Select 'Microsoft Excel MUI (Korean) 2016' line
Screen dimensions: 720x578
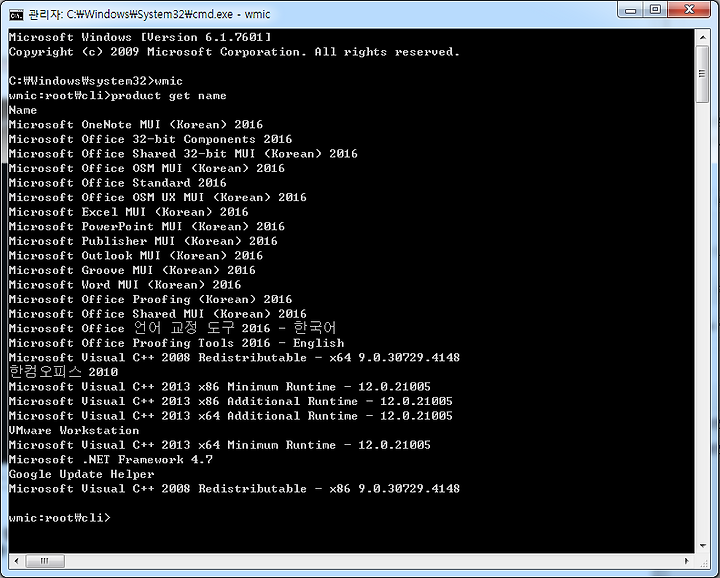129,212
